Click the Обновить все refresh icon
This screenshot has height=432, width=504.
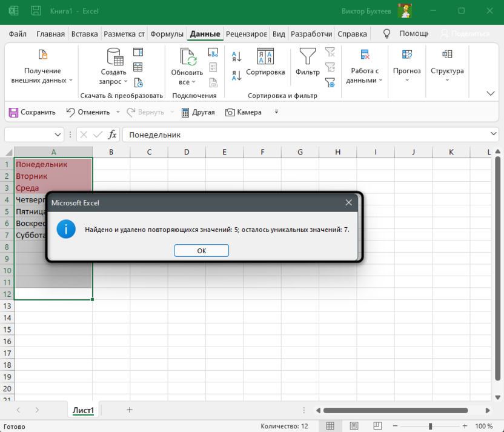188,57
